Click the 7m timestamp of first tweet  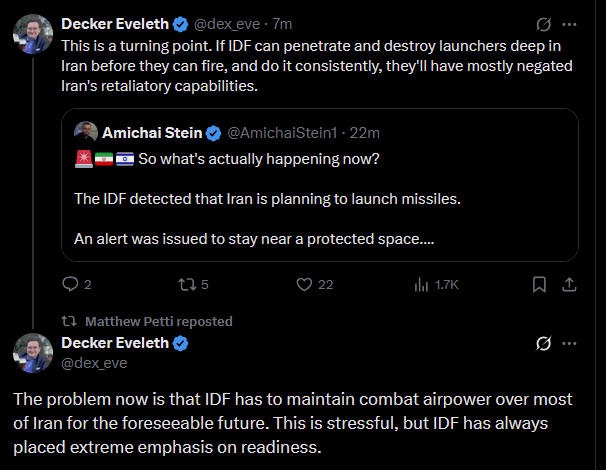pyautogui.click(x=282, y=24)
